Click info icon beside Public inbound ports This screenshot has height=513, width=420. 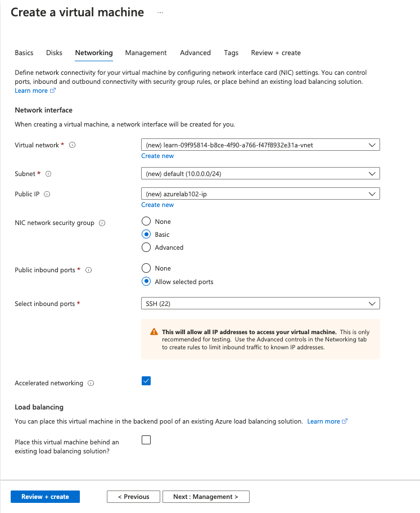[88, 270]
